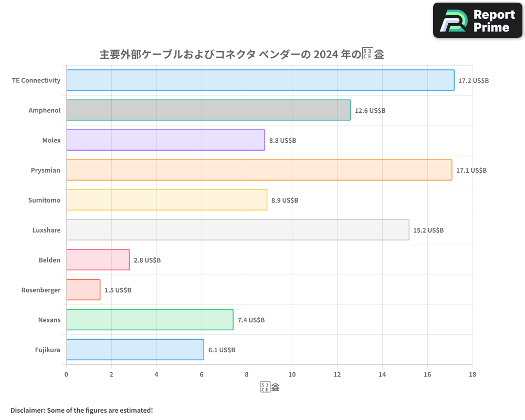
Task: Select the Belden pink bar
Action: click(97, 260)
